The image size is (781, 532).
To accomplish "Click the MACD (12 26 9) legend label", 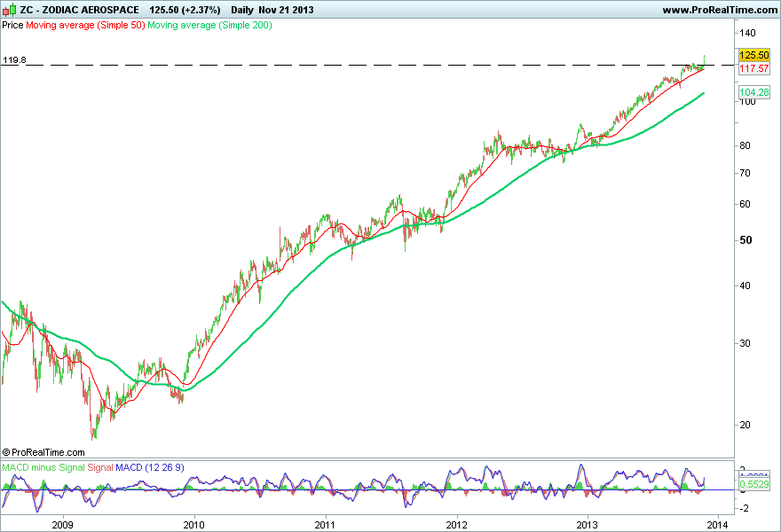I will pyautogui.click(x=149, y=467).
